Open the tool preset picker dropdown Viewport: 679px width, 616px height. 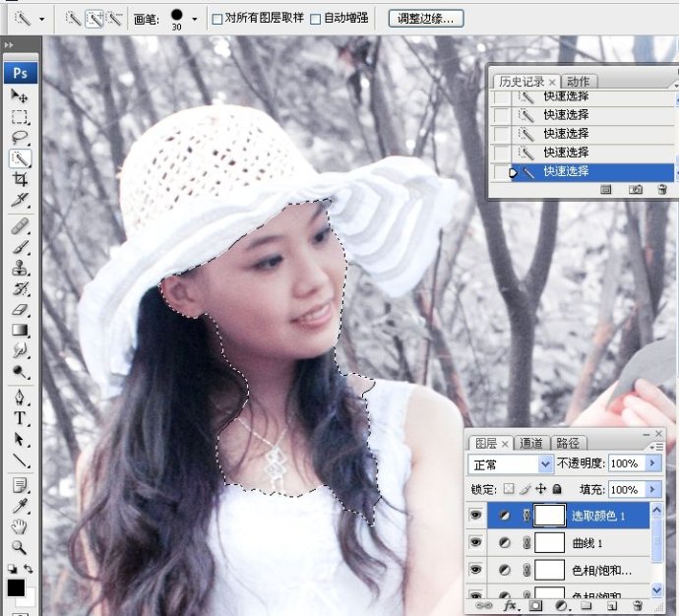tap(41, 20)
